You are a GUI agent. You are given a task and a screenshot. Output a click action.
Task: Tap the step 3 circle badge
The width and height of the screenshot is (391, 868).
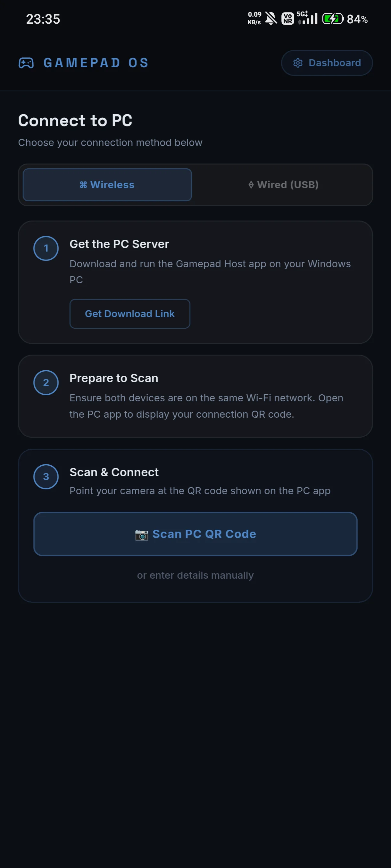(x=46, y=477)
